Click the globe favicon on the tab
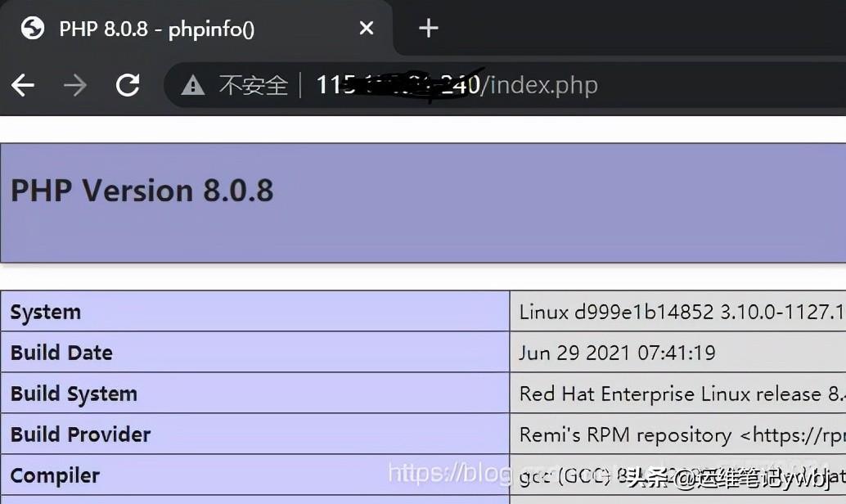This screenshot has width=846, height=504. point(33,28)
